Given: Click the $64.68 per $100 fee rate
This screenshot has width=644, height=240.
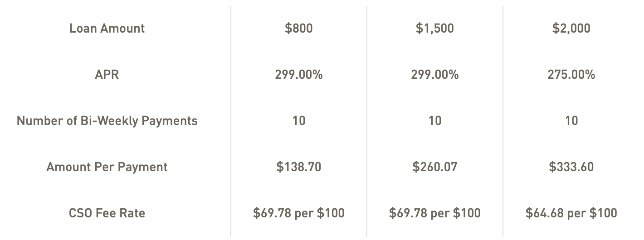Looking at the screenshot, I should pyautogui.click(x=571, y=213).
